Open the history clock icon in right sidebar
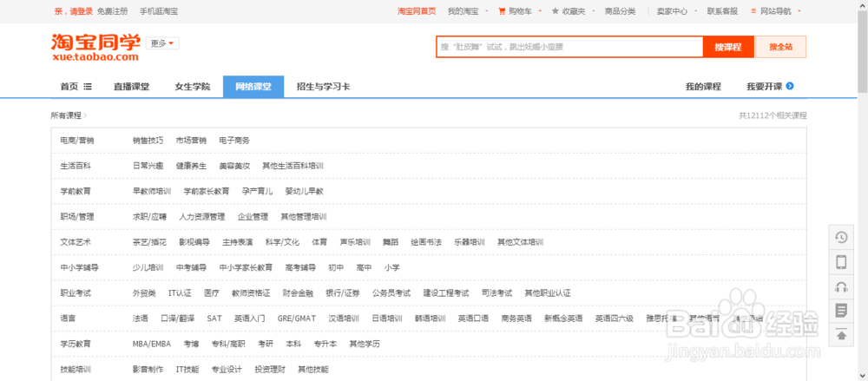 841,237
